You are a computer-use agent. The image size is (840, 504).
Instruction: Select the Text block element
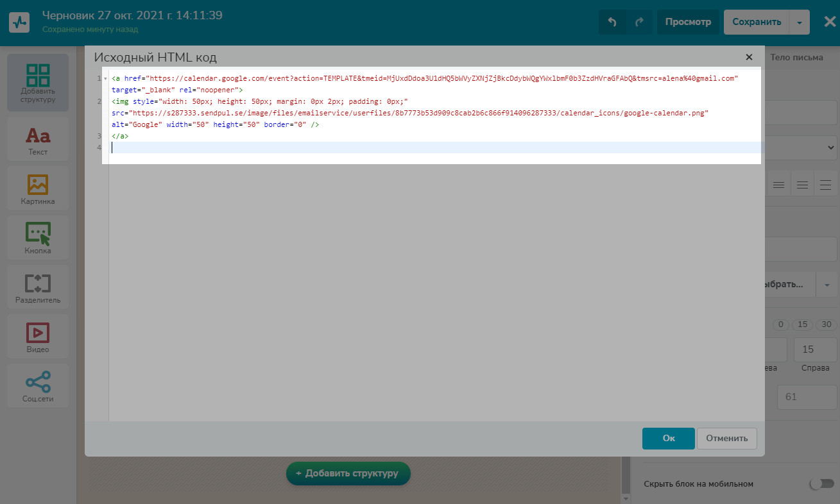[38, 140]
